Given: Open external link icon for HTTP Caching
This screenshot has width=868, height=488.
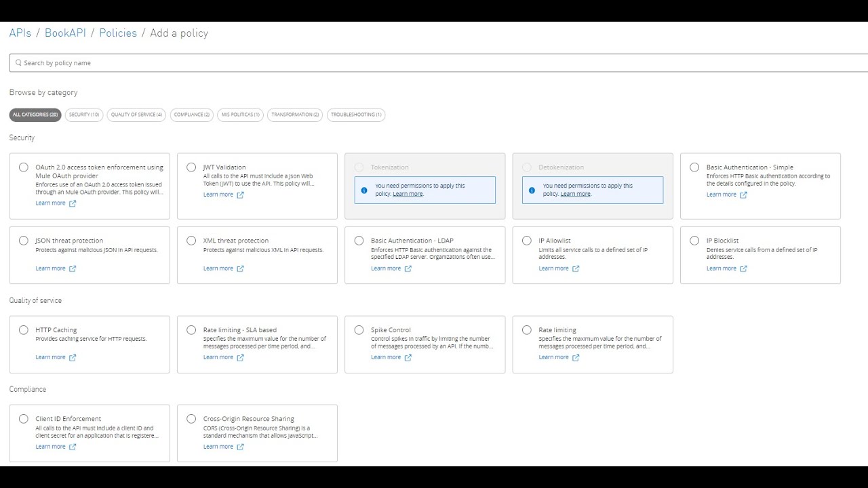Looking at the screenshot, I should point(73,357).
